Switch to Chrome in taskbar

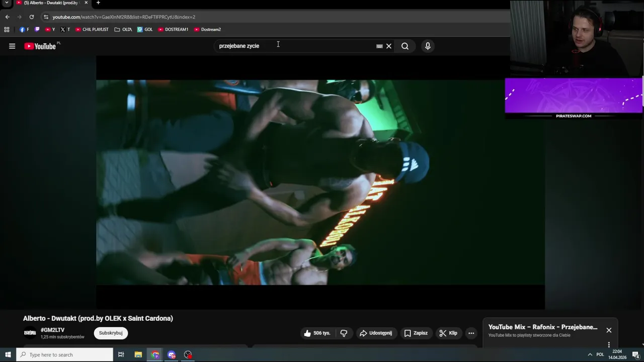tap(155, 355)
